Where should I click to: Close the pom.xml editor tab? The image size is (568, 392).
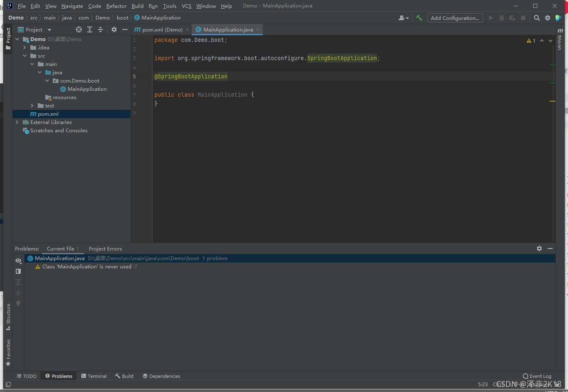click(187, 29)
